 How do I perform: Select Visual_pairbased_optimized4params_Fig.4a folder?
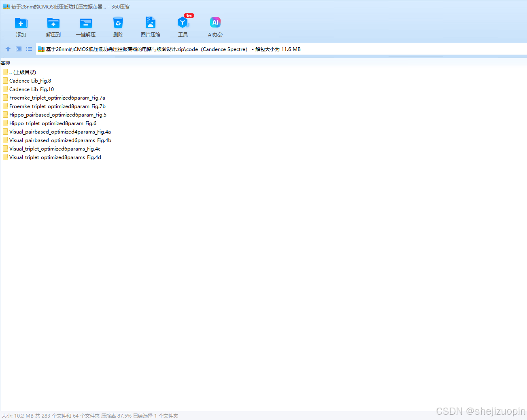point(57,132)
